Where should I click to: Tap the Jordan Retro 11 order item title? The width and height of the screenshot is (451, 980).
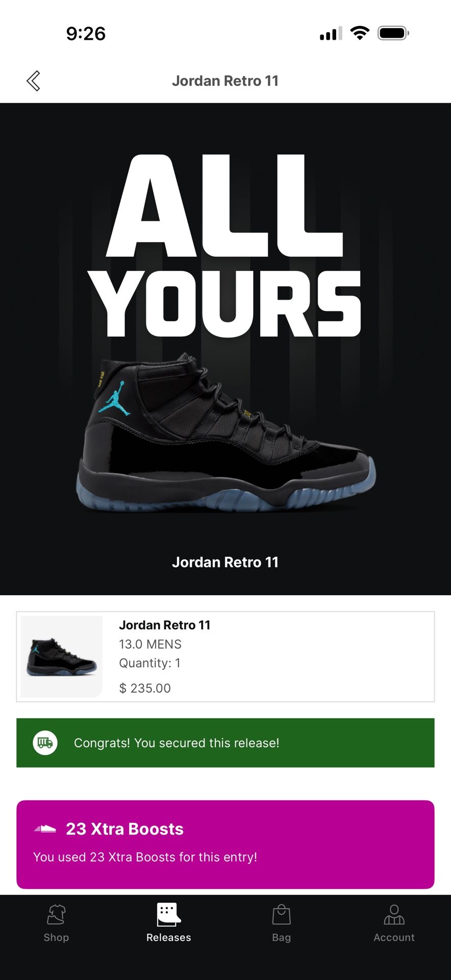(165, 625)
